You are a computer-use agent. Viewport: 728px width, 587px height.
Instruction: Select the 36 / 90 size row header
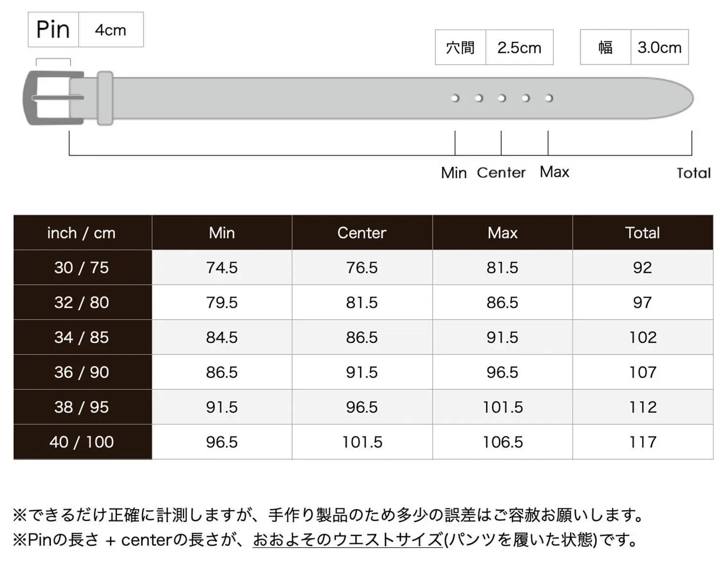point(82,372)
